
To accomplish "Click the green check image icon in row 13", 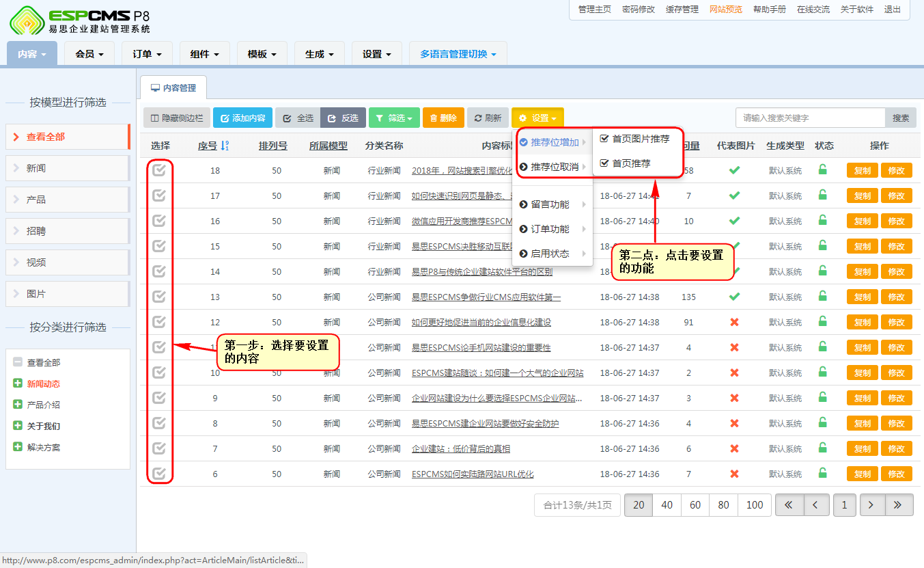I will 735,297.
